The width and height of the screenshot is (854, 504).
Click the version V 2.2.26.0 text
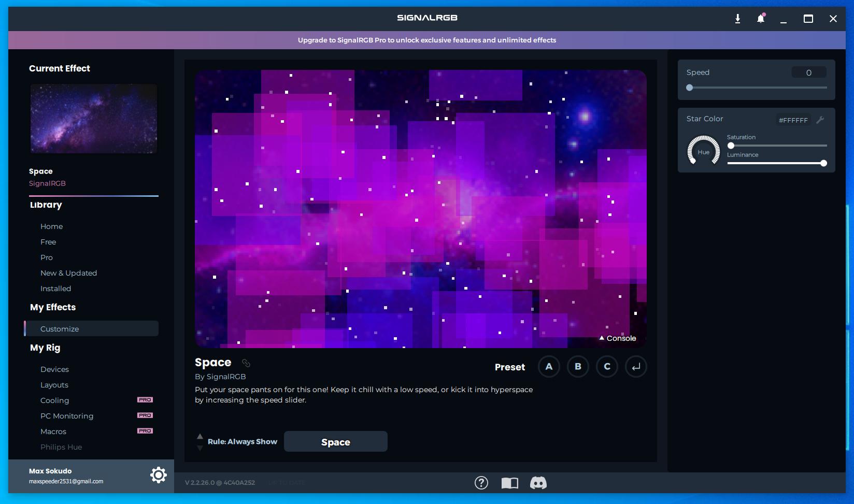click(220, 483)
